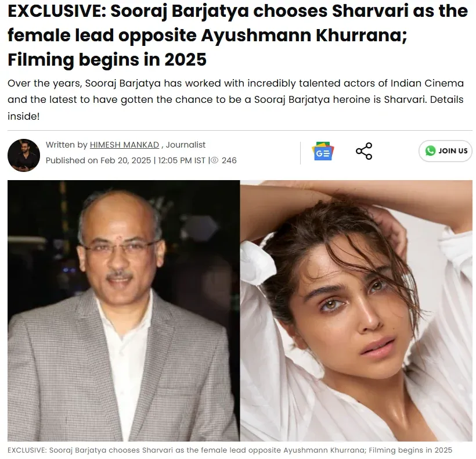Click the eye views icon
Screen dimensions: 476x459
click(214, 160)
